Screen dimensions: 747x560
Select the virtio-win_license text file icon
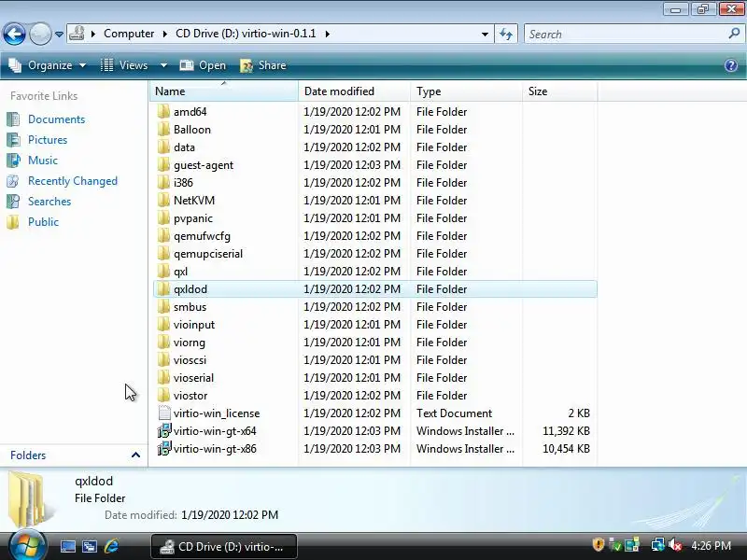click(x=164, y=413)
